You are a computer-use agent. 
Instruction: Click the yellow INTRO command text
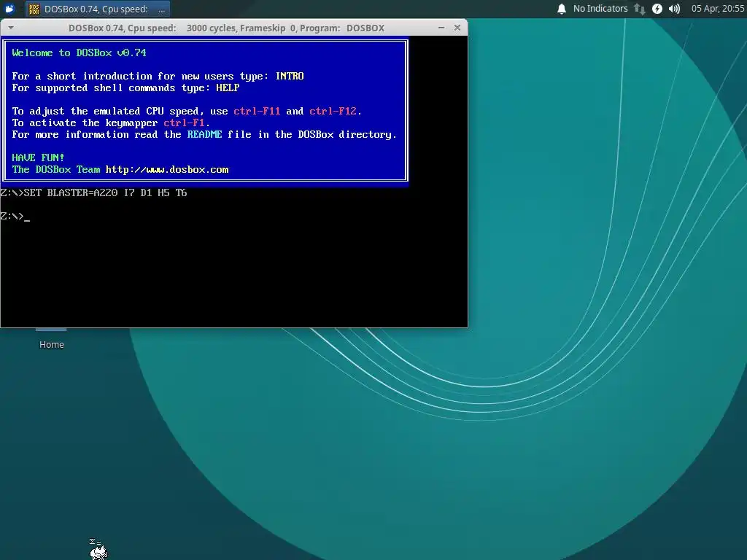(290, 76)
